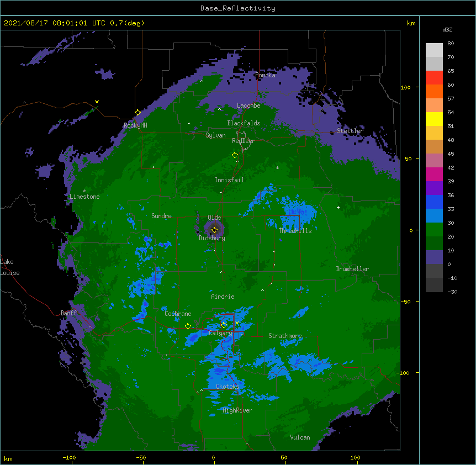Click the Base_Reflectivity title text
Image resolution: width=476 pixels, height=465 pixels.
(x=238, y=8)
